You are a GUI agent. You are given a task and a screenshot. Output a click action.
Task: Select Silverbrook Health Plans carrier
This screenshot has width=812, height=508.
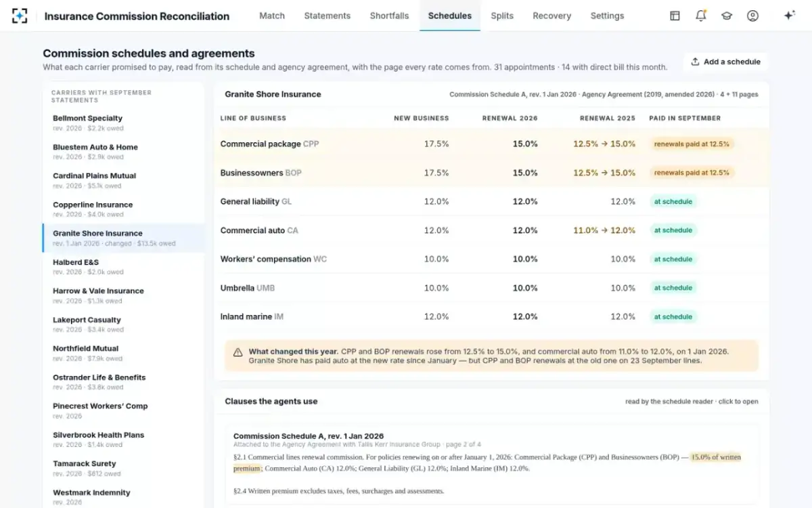[123, 440]
